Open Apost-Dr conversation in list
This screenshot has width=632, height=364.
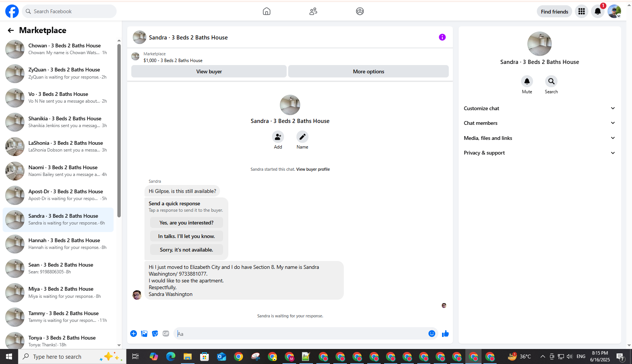[x=58, y=195]
